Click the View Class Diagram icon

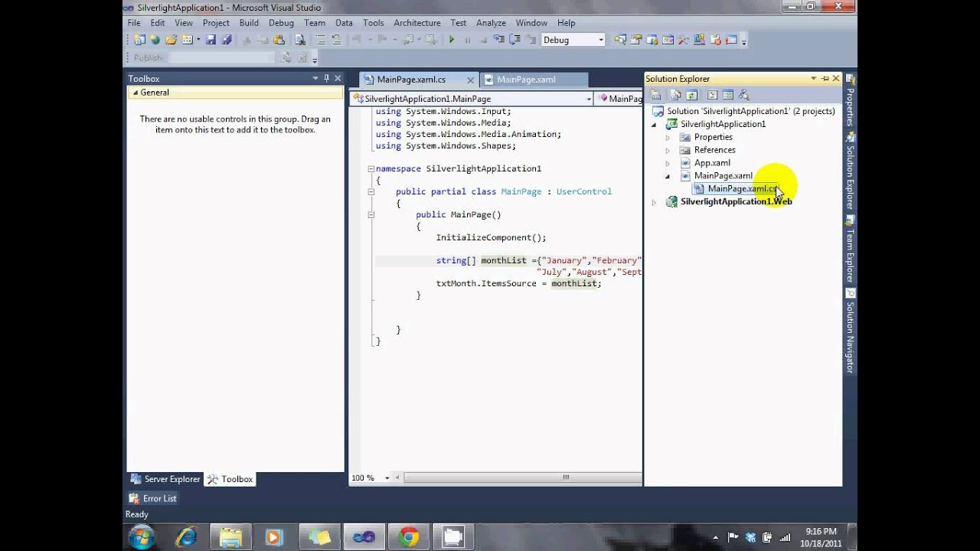[744, 95]
